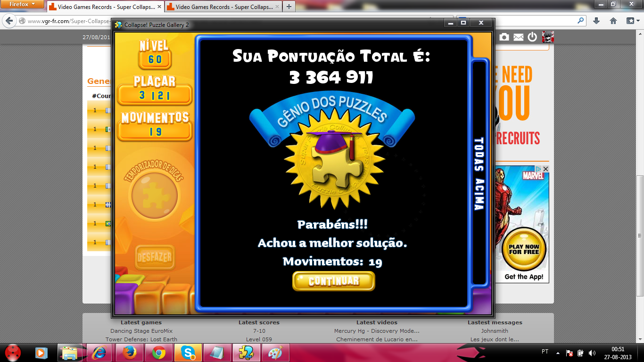Viewport: 644px width, 362px height.
Task: Click the hint timer puzzle piece icon
Action: (x=154, y=195)
